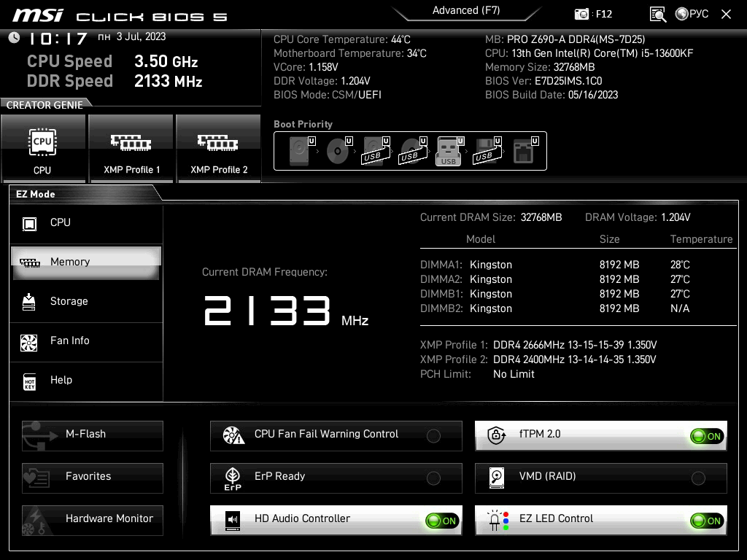Enable XMP Profile 2 in Creator Genie
This screenshot has width=747, height=560.
[x=219, y=149]
